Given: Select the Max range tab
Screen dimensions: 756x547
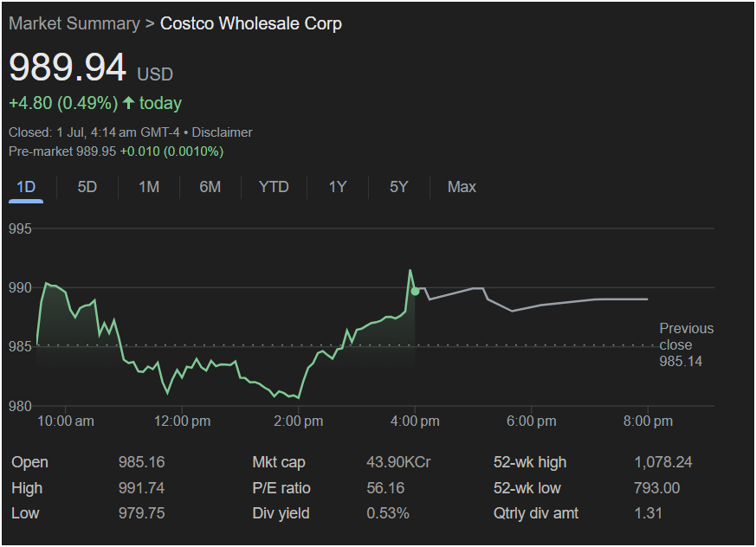Looking at the screenshot, I should point(462,187).
